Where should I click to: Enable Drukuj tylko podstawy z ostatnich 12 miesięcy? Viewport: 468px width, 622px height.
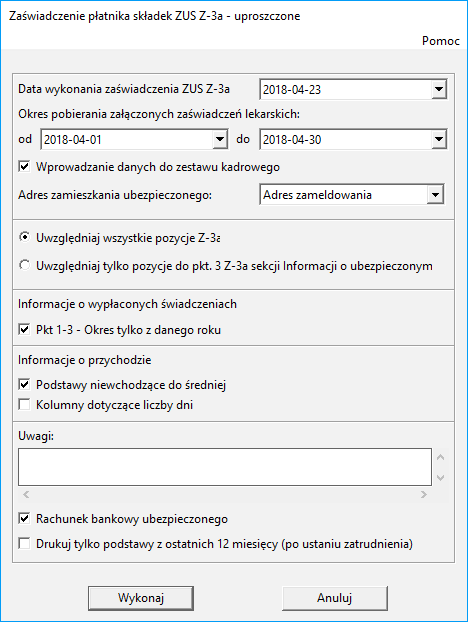pos(24,543)
